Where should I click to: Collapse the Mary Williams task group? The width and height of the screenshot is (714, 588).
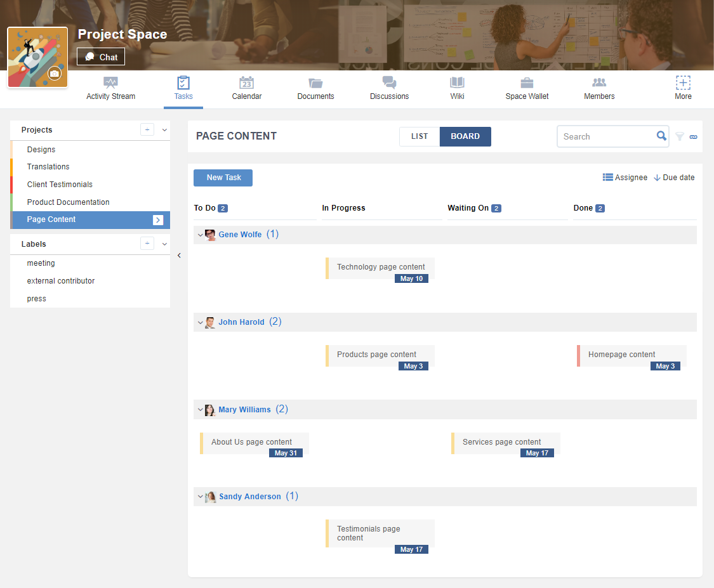pos(201,410)
